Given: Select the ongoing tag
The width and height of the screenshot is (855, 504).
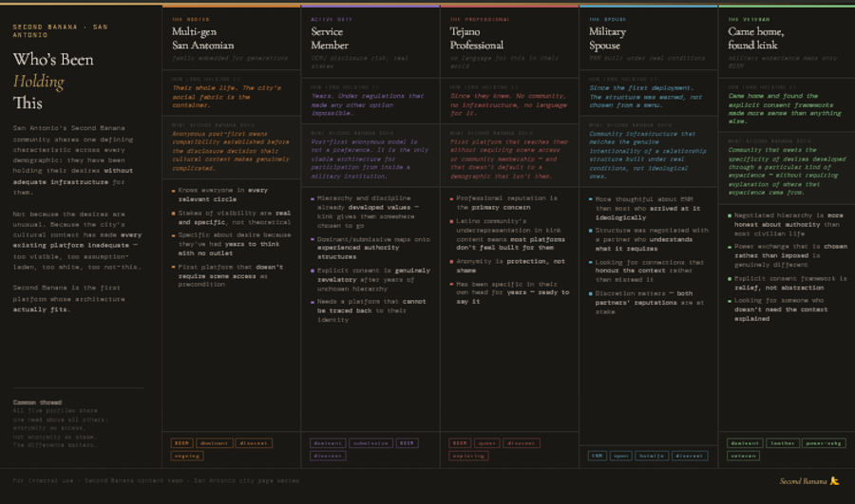Looking at the screenshot, I should point(187,456).
